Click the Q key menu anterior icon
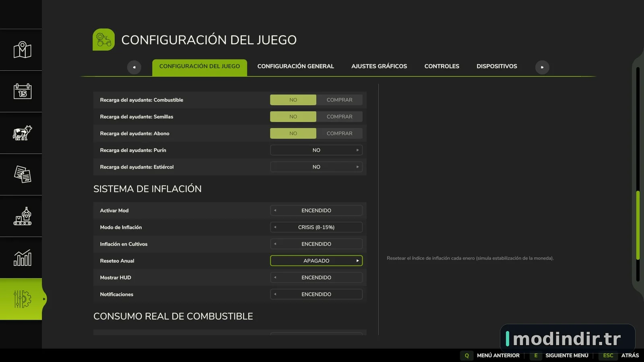The image size is (644, 362). pyautogui.click(x=467, y=356)
